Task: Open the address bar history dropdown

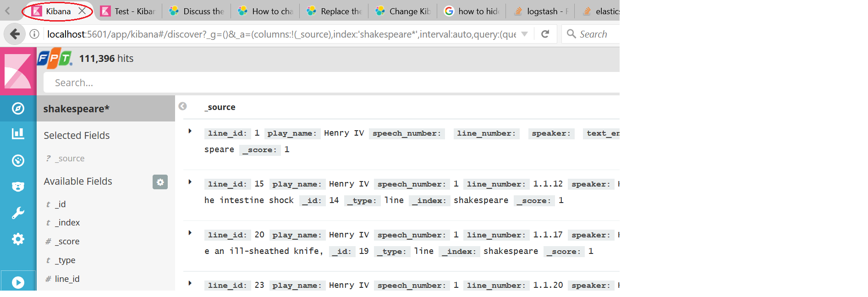Action: coord(525,34)
